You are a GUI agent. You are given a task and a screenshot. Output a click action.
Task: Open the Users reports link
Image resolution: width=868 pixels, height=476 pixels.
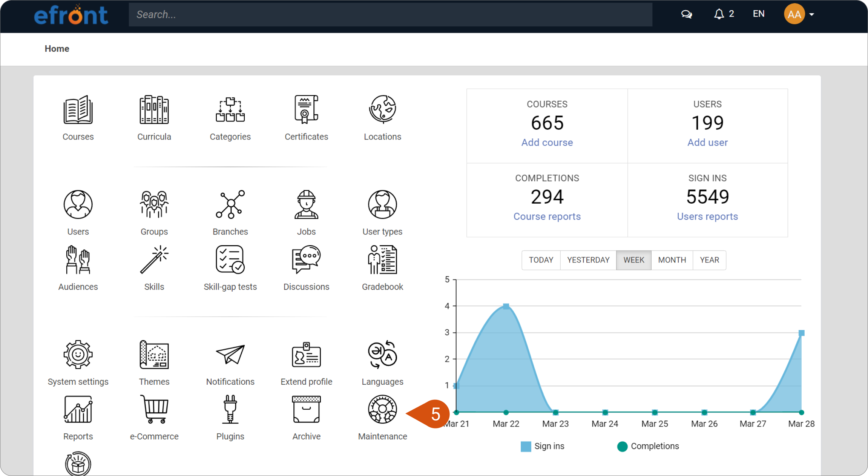707,217
